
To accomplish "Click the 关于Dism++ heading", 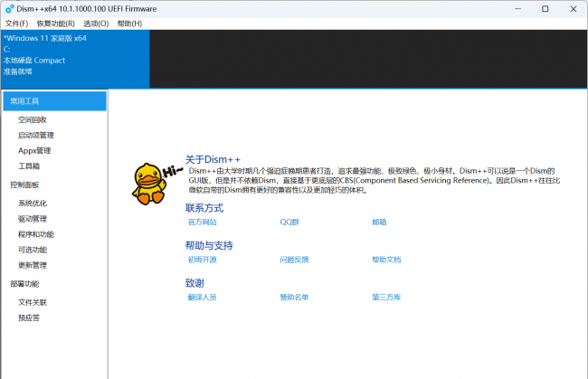I will pyautogui.click(x=213, y=159).
